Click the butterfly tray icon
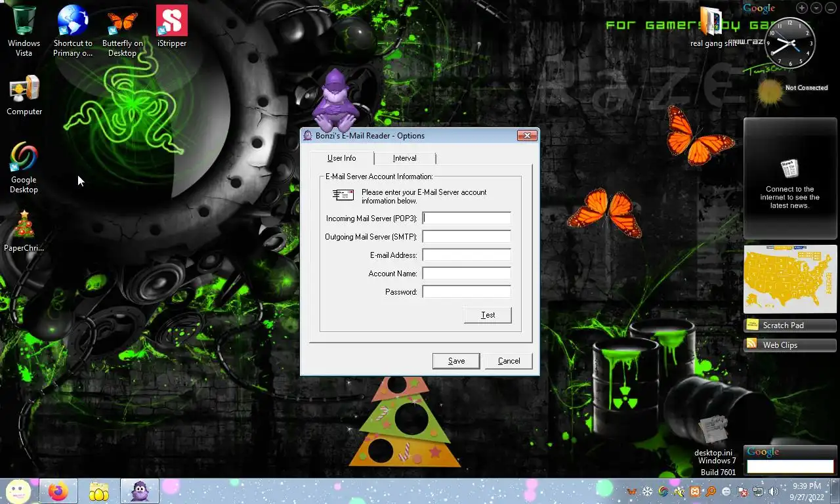This screenshot has height=504, width=840. [631, 492]
